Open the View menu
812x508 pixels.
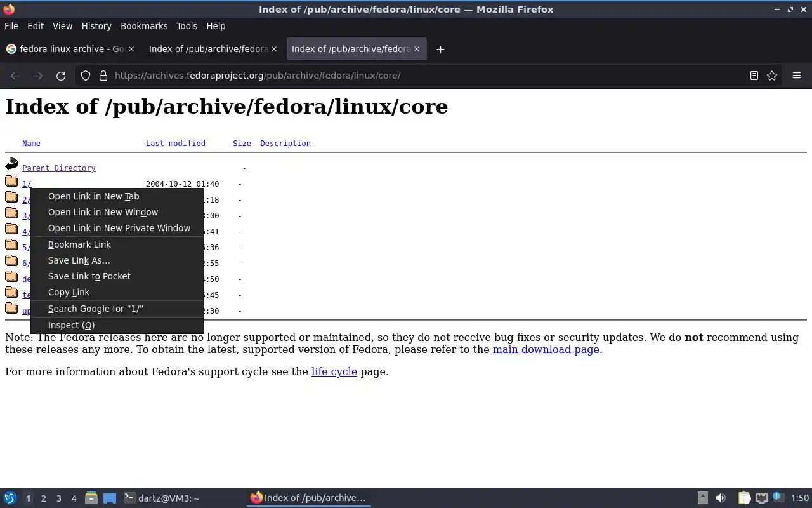click(62, 26)
